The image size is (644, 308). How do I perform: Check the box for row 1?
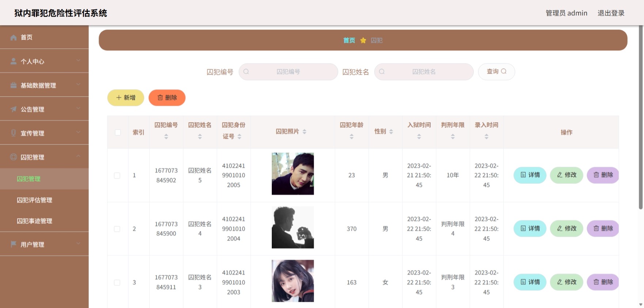click(117, 176)
